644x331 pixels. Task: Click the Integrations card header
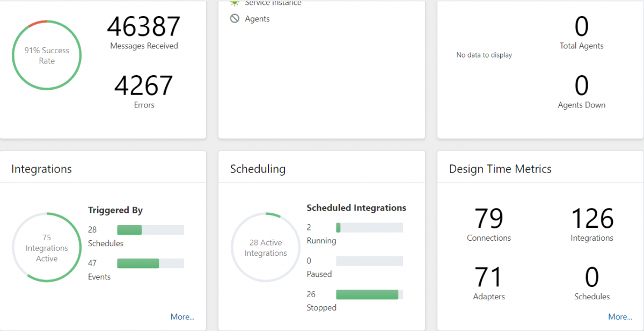click(x=41, y=168)
